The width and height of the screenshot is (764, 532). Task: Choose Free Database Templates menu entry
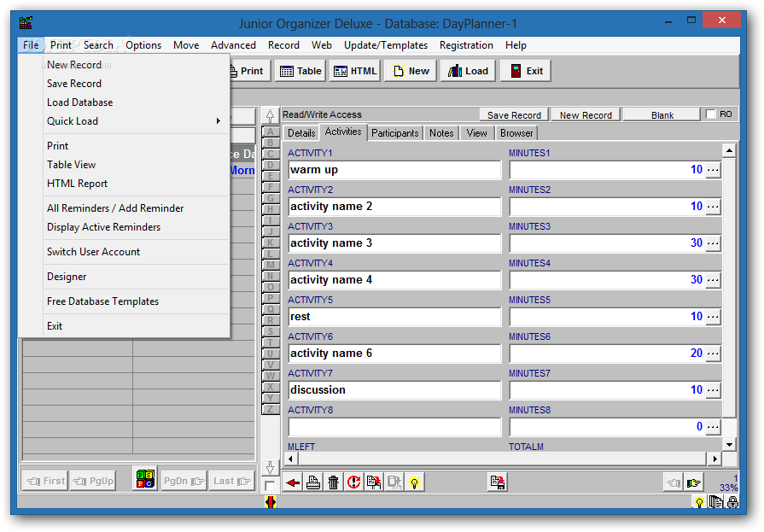102,301
